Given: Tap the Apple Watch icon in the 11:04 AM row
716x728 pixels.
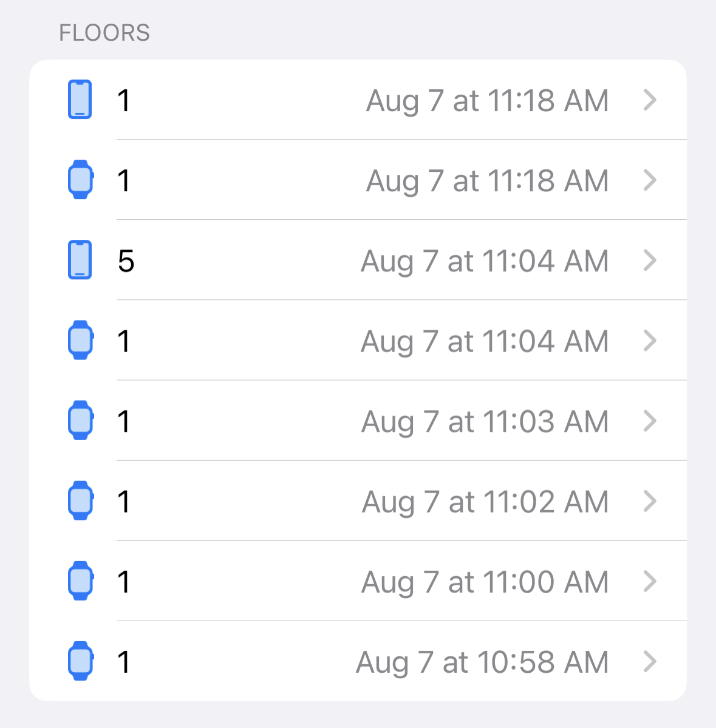Looking at the screenshot, I should coord(80,340).
